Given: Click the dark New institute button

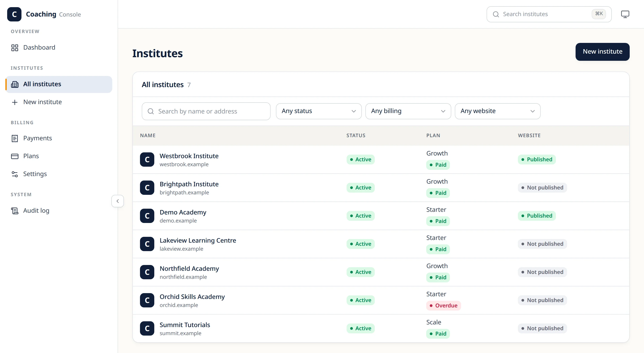Looking at the screenshot, I should pos(602,52).
